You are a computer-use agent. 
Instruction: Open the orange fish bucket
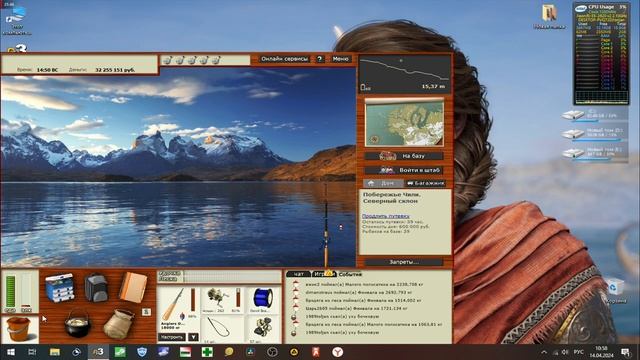[19, 329]
